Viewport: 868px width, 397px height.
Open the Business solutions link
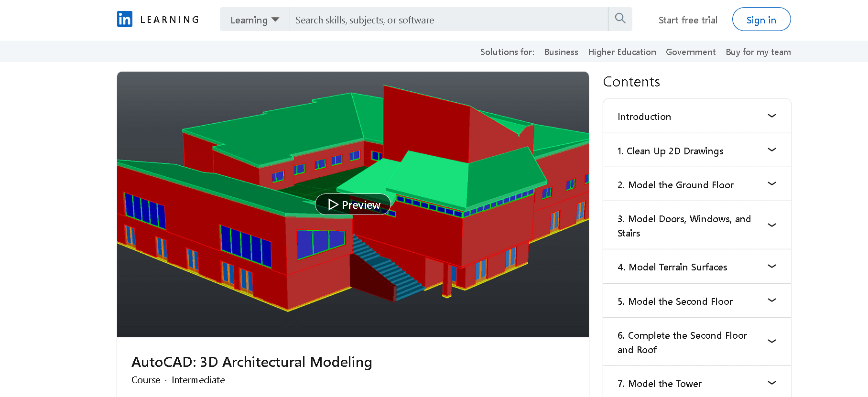point(561,52)
